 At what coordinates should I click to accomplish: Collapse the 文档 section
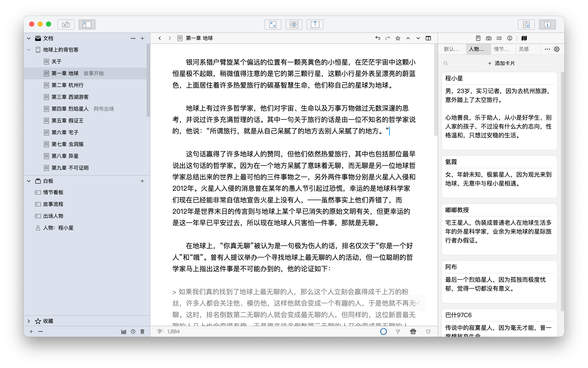tap(29, 38)
